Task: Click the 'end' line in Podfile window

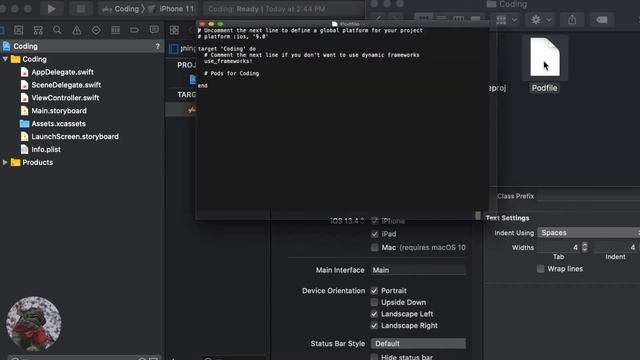Action: 202,86
